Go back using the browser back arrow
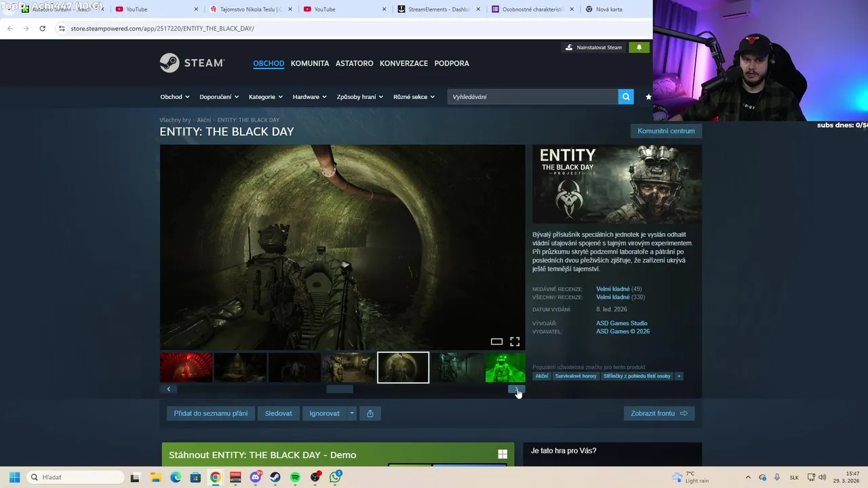Image resolution: width=868 pixels, height=488 pixels. click(10, 28)
